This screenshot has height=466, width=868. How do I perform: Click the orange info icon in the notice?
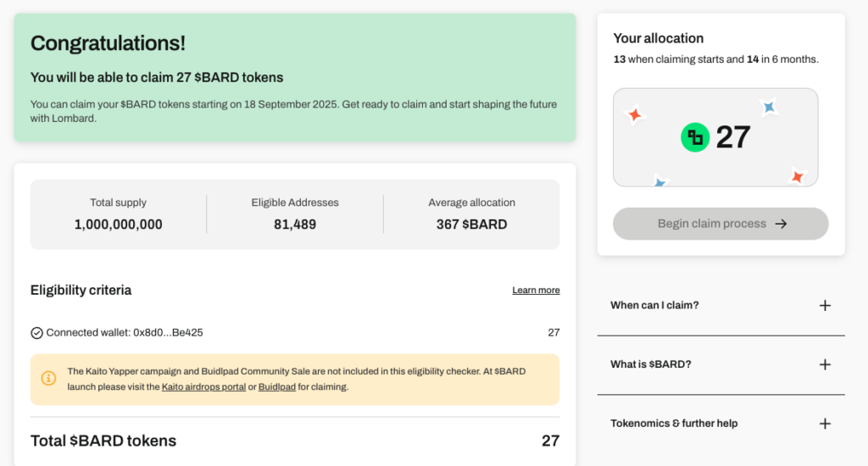(48, 379)
